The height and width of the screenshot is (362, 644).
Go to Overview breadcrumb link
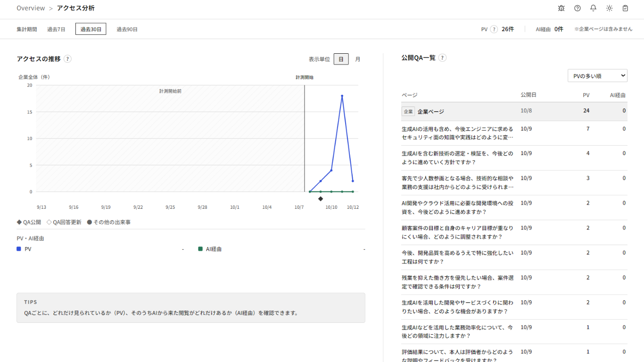31,8
